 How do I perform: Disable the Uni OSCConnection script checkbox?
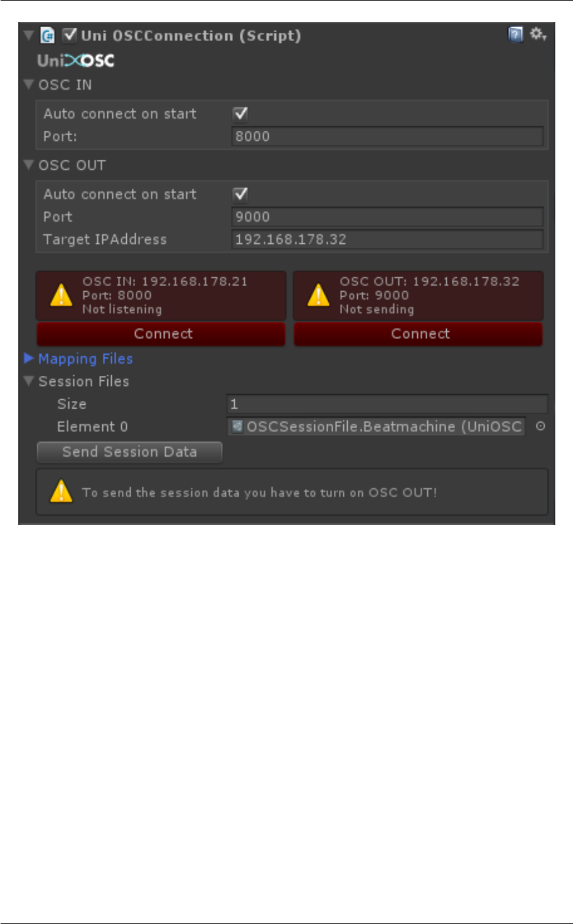(x=69, y=35)
